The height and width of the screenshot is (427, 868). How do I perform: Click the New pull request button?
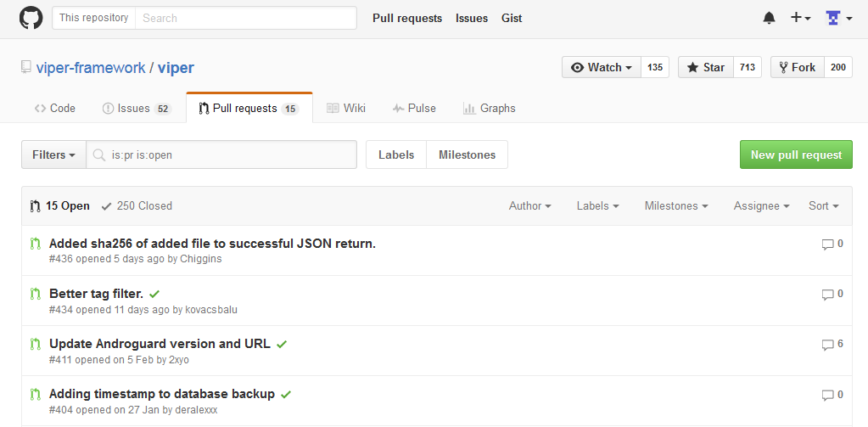tap(796, 155)
